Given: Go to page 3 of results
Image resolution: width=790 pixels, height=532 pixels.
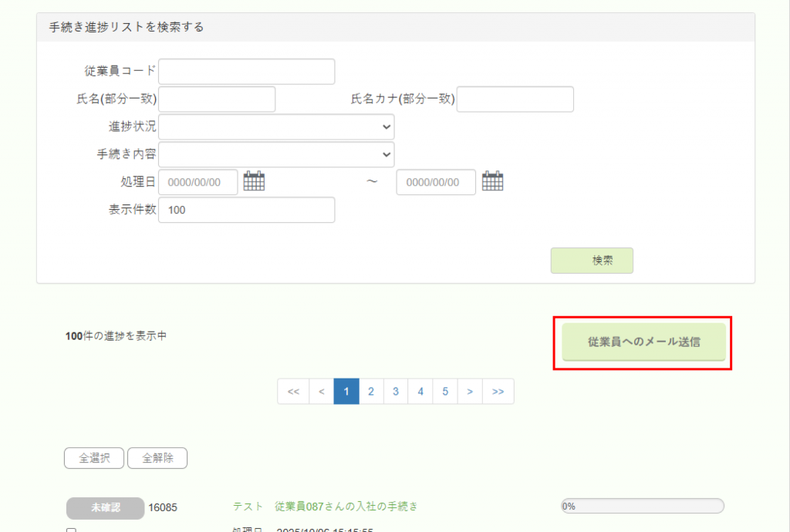Looking at the screenshot, I should coord(396,392).
